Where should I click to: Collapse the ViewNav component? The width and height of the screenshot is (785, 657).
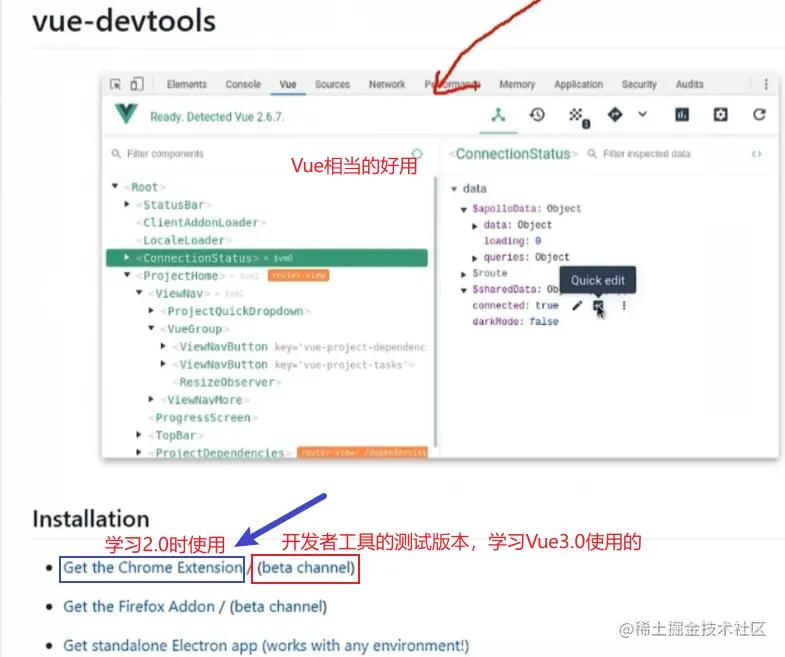pyautogui.click(x=139, y=292)
